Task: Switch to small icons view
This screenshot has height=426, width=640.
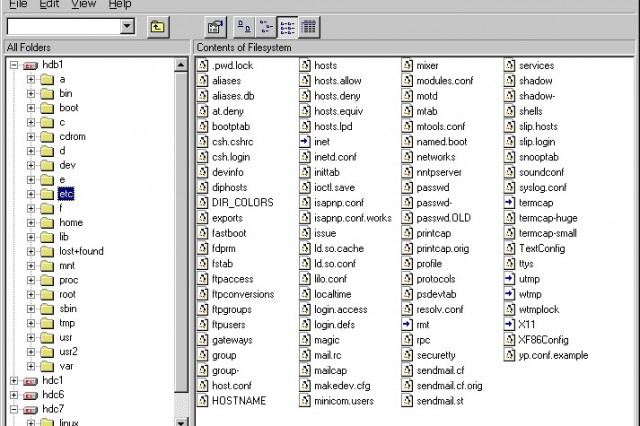Action: click(x=266, y=26)
